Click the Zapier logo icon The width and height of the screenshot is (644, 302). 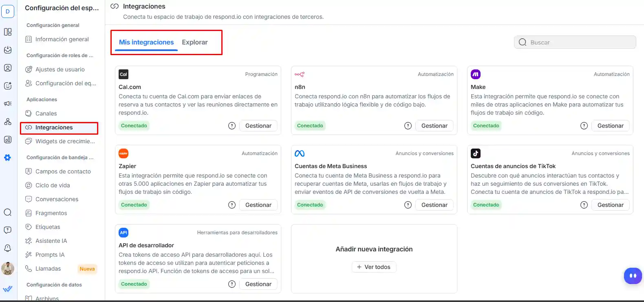(124, 153)
